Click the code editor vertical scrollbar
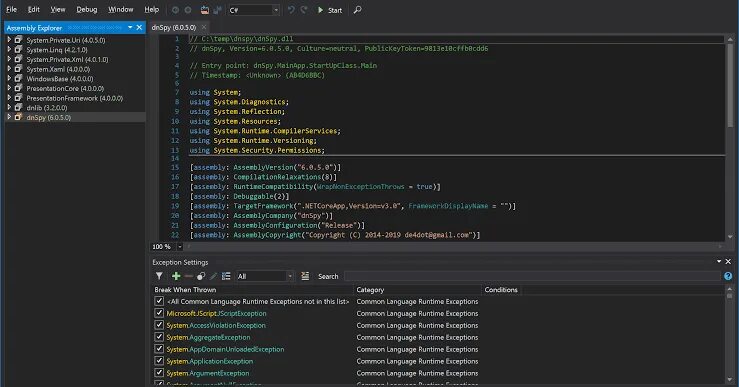This screenshot has height=387, width=739. coord(730,138)
